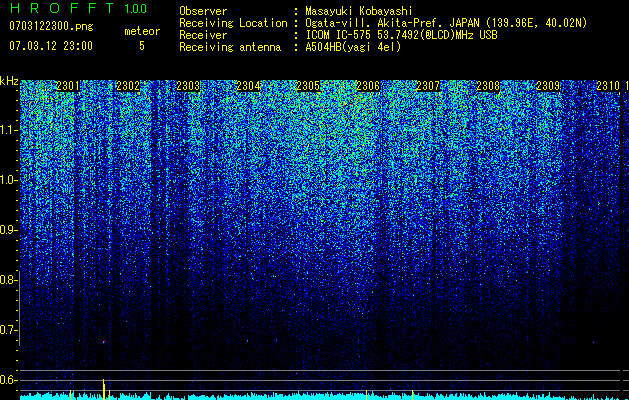The width and height of the screenshot is (629, 400).
Task: Click the 2310 time marker
Action: point(608,86)
